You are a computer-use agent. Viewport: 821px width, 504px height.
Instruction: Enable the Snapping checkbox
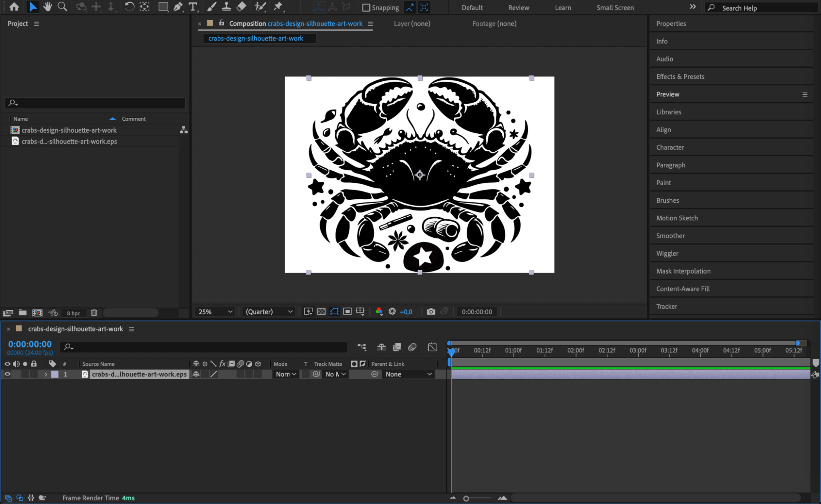tap(366, 8)
